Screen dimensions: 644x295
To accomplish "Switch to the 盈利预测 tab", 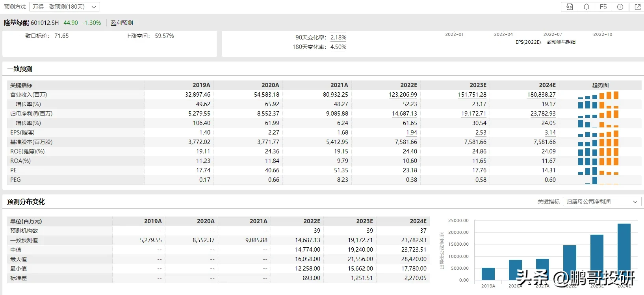I will [x=122, y=23].
